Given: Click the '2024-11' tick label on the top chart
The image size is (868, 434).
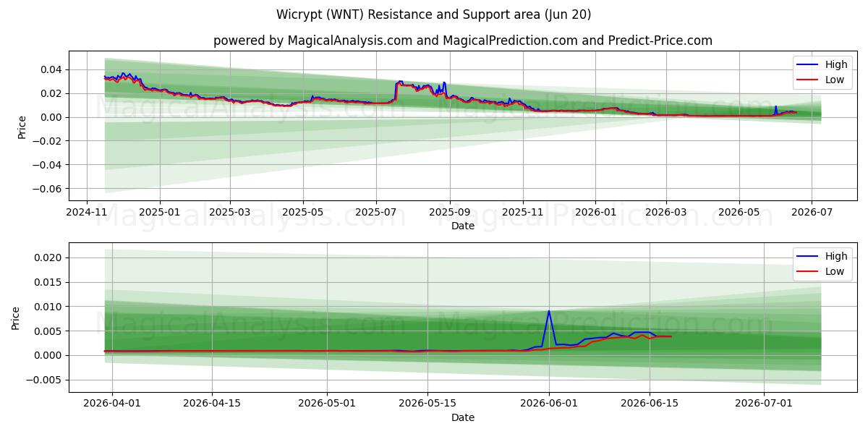Looking at the screenshot, I should [87, 212].
